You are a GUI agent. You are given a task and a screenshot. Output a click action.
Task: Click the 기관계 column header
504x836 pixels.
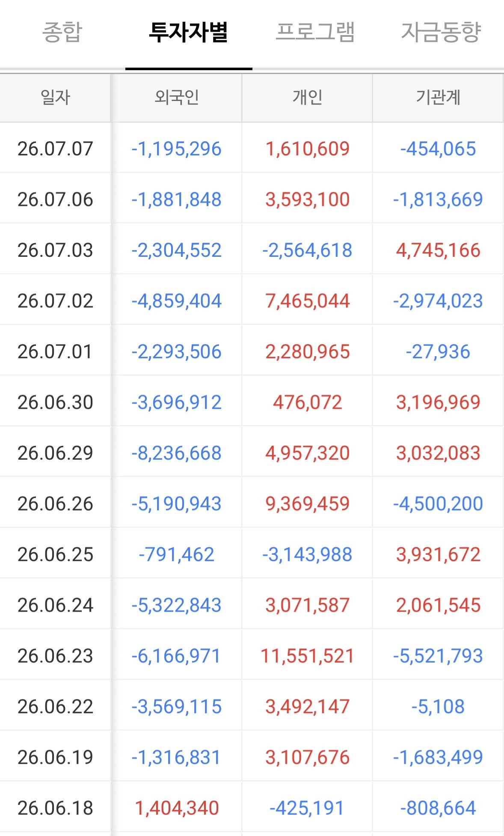(438, 98)
